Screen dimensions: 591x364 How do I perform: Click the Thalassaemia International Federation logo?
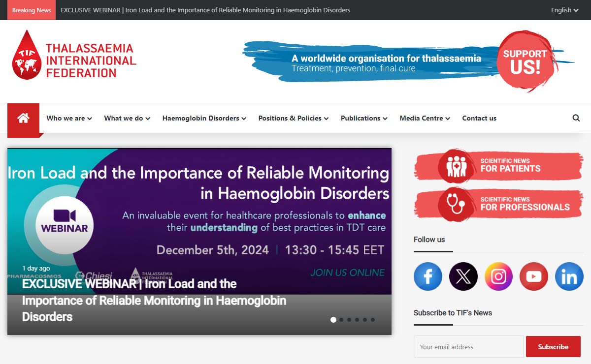(x=74, y=55)
